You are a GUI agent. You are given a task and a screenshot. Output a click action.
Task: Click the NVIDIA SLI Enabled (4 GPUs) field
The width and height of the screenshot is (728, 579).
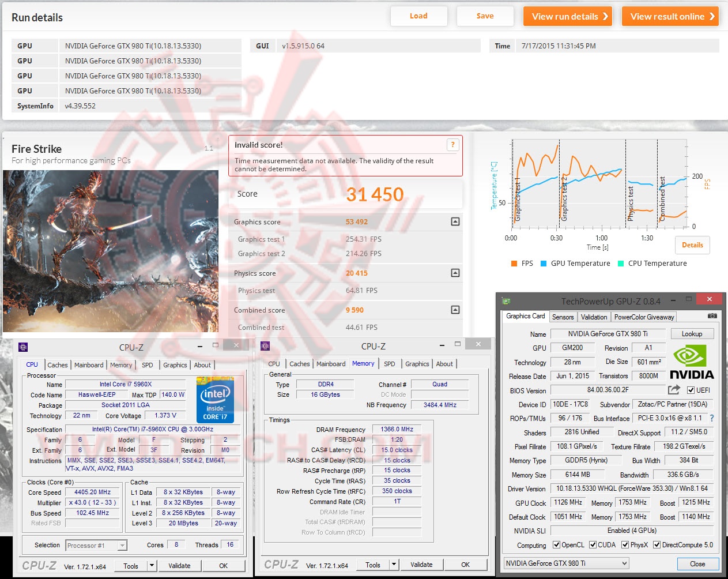tap(632, 531)
